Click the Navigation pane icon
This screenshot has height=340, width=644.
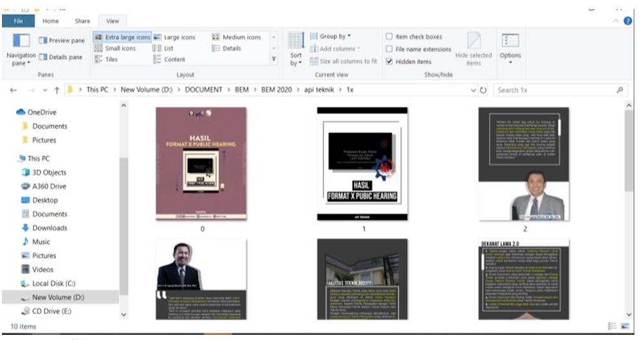click(x=21, y=42)
